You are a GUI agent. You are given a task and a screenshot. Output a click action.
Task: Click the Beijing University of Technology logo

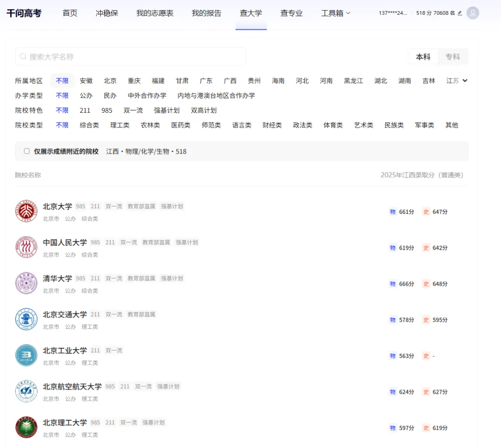click(x=26, y=355)
